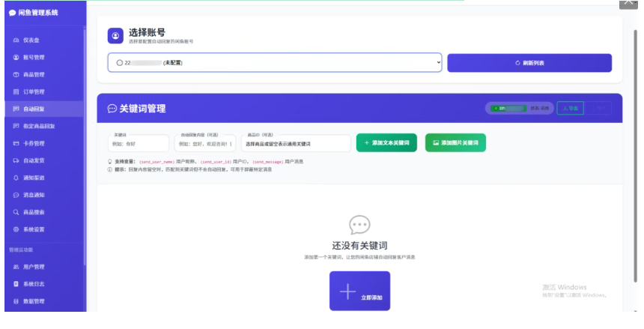Click the 立即添加 plus button
This screenshot has width=644, height=329.
tap(359, 292)
